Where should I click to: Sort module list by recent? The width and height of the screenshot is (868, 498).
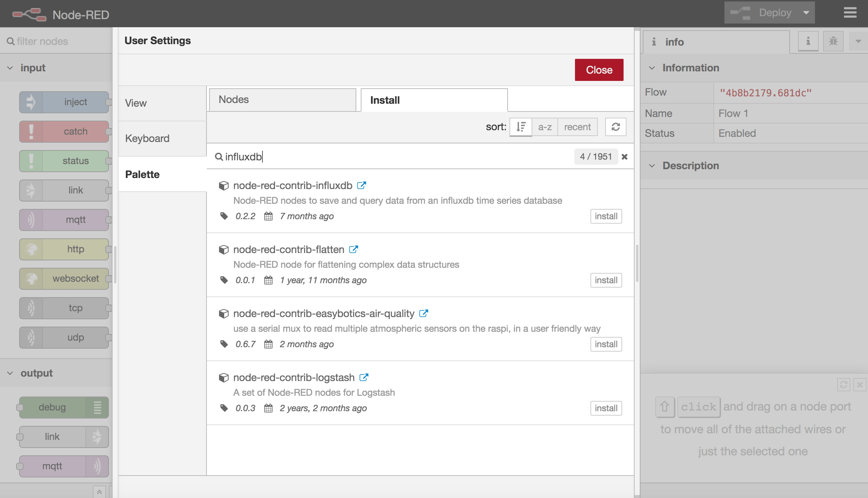[577, 127]
